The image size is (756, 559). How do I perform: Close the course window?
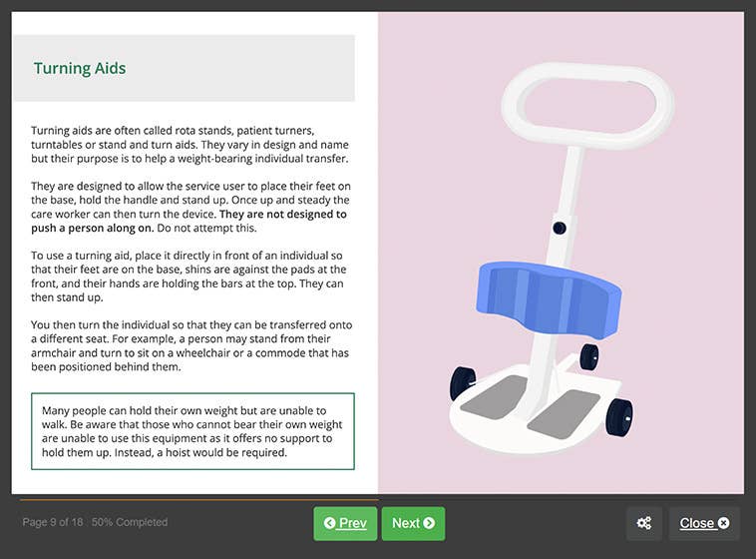[704, 523]
